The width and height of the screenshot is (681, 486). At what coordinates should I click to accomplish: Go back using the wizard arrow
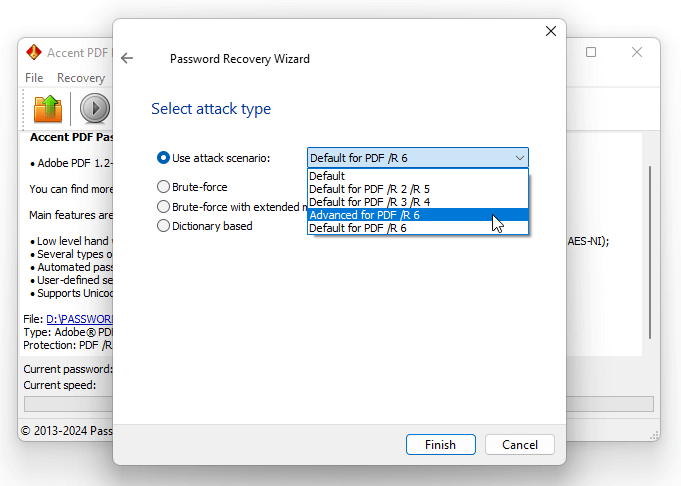pos(127,58)
